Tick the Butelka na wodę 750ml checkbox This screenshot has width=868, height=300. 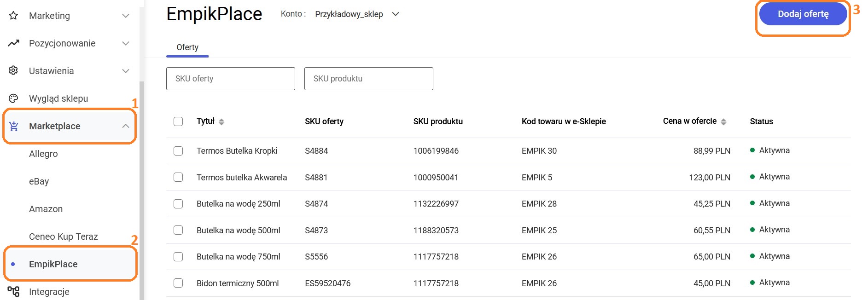tap(178, 257)
